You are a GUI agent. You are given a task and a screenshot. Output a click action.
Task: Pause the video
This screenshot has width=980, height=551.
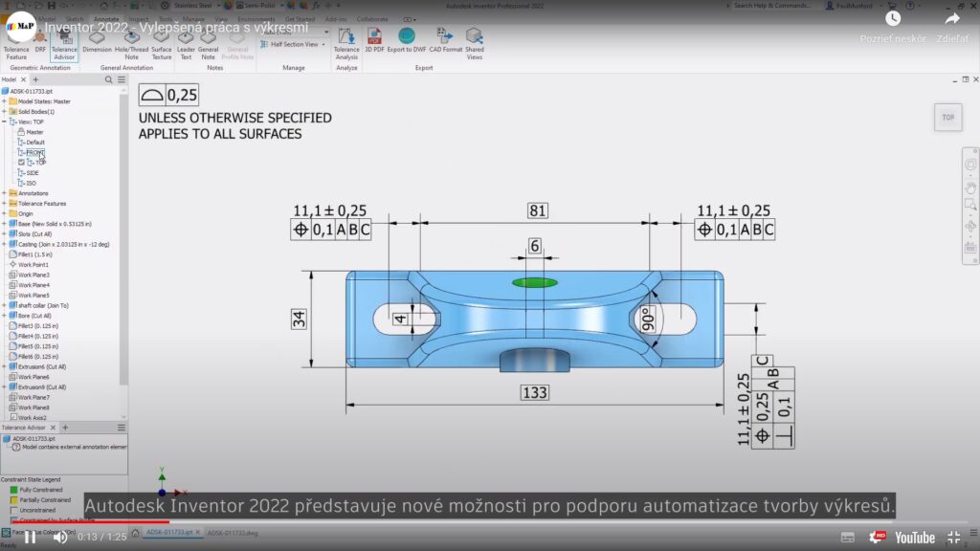click(30, 538)
